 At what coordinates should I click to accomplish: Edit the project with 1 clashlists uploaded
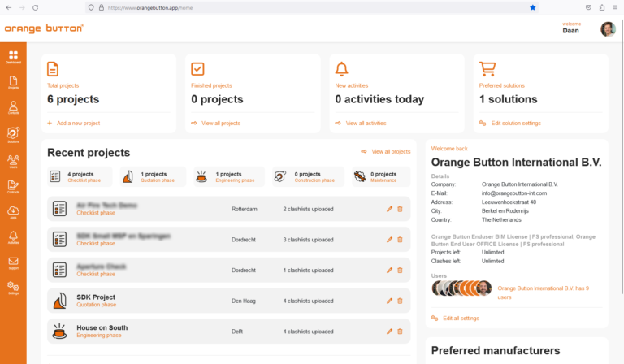(389, 270)
